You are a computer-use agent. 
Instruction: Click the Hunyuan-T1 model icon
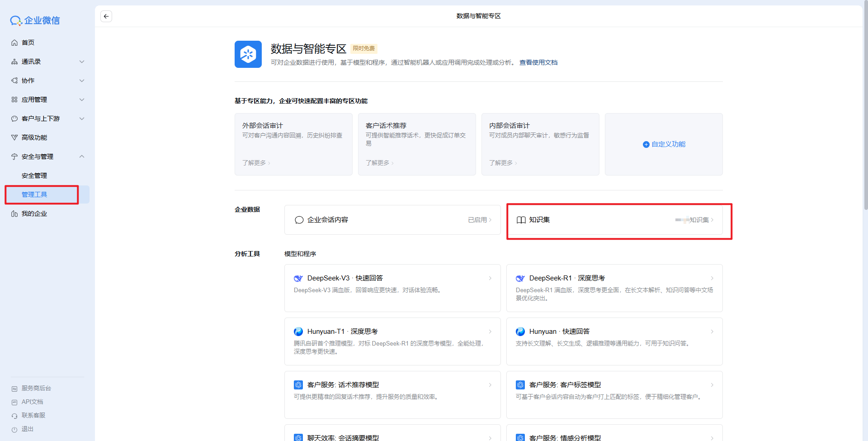298,332
